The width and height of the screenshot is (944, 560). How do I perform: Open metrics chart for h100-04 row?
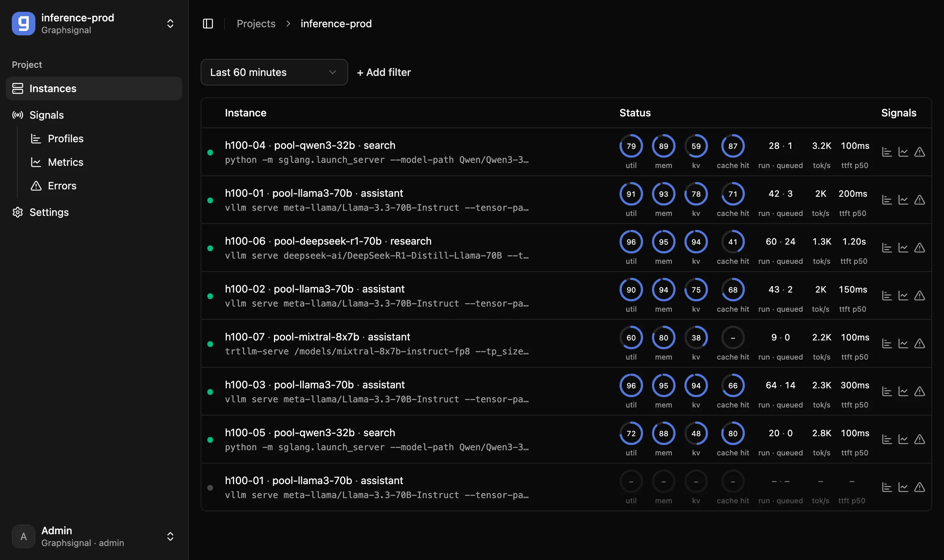[903, 152]
